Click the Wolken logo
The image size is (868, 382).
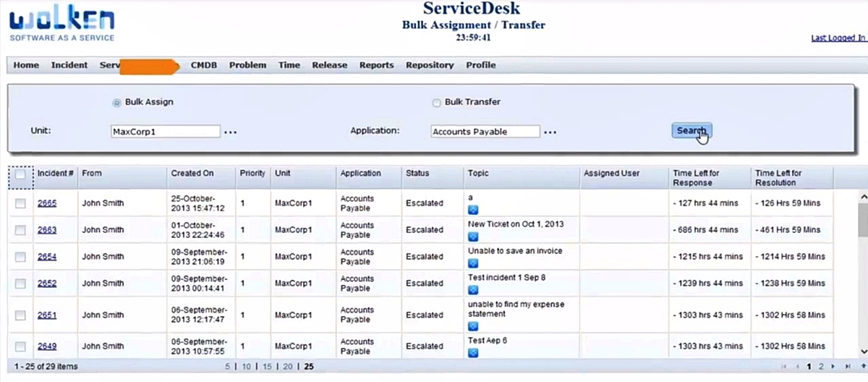(x=61, y=24)
